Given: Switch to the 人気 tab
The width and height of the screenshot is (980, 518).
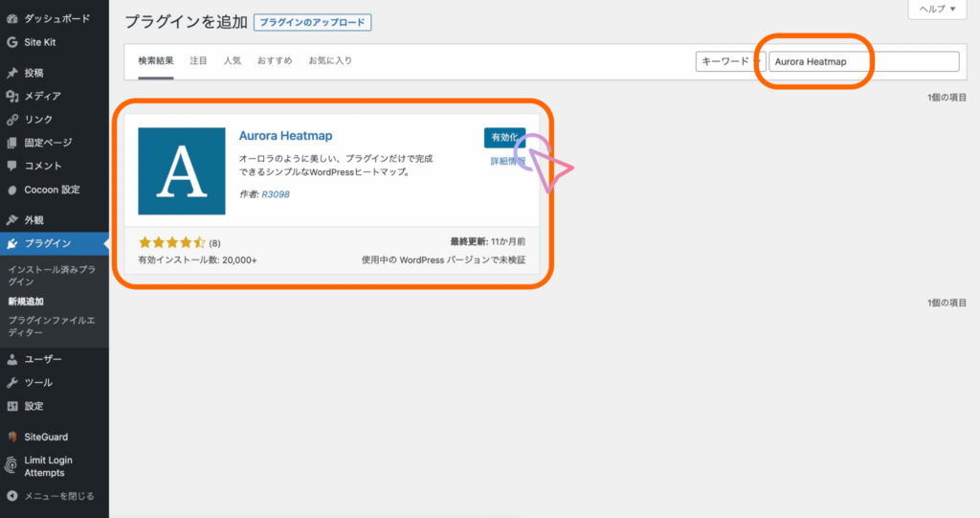Looking at the screenshot, I should (x=233, y=61).
